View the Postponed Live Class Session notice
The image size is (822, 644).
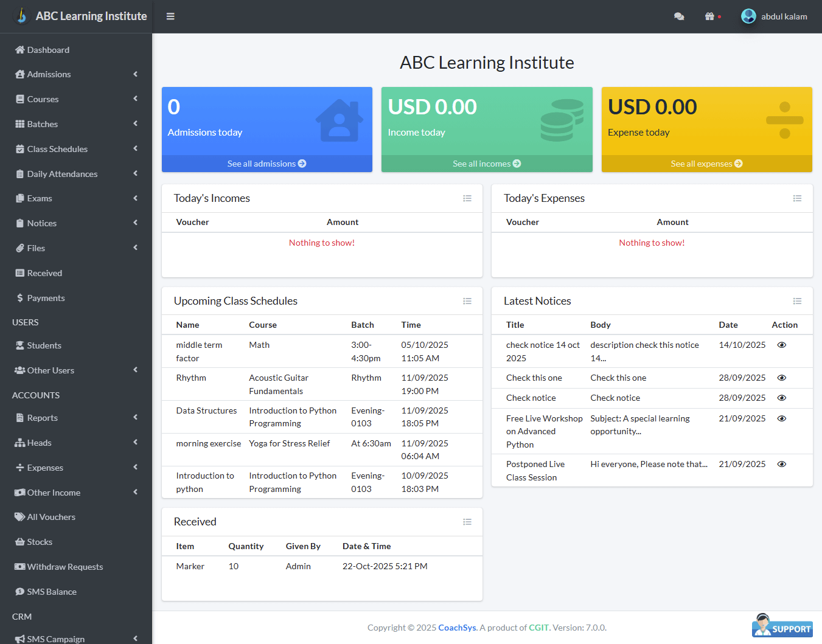point(782,464)
